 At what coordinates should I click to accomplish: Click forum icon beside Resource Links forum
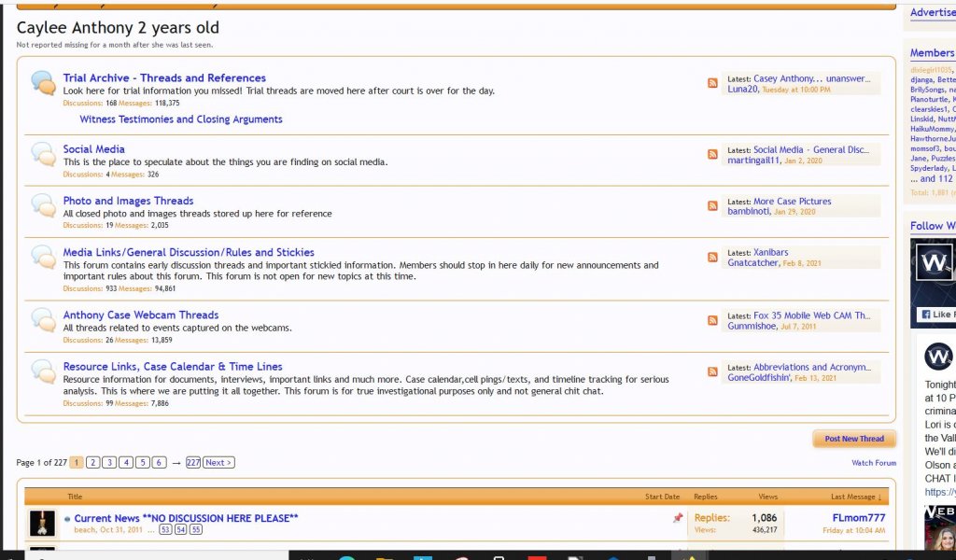tap(43, 371)
